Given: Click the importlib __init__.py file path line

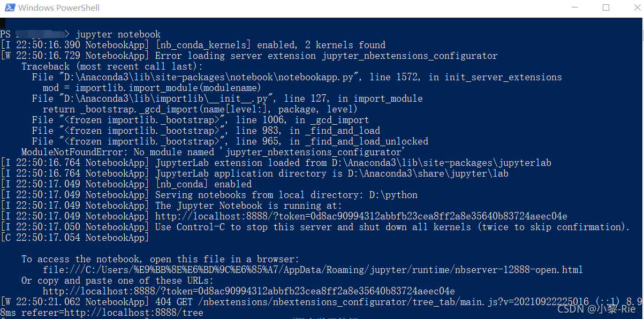Looking at the screenshot, I should click(228, 98).
